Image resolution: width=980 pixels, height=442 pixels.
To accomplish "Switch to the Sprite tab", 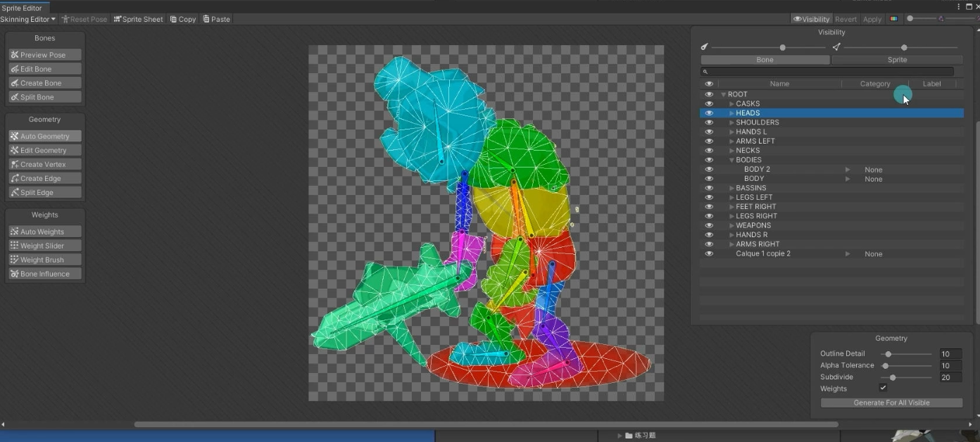I will 897,60.
